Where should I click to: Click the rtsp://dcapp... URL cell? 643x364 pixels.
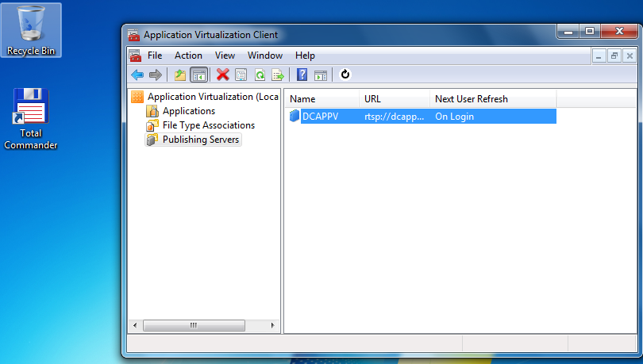(x=394, y=117)
